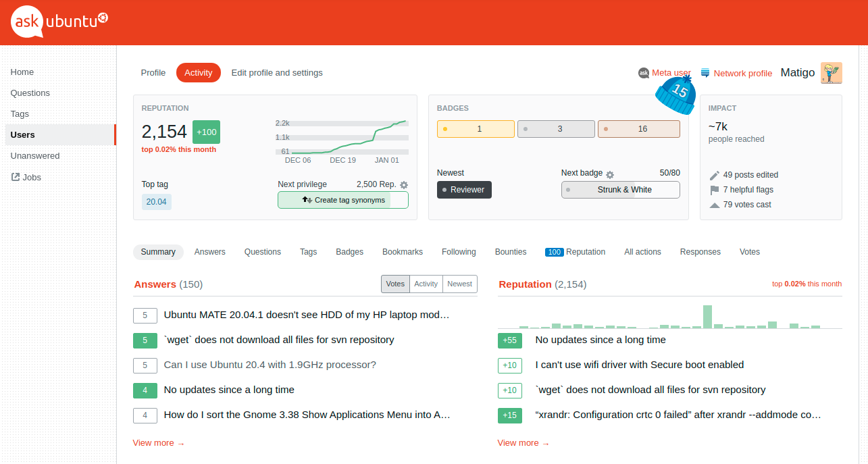Open the Following sub-tab

[459, 252]
